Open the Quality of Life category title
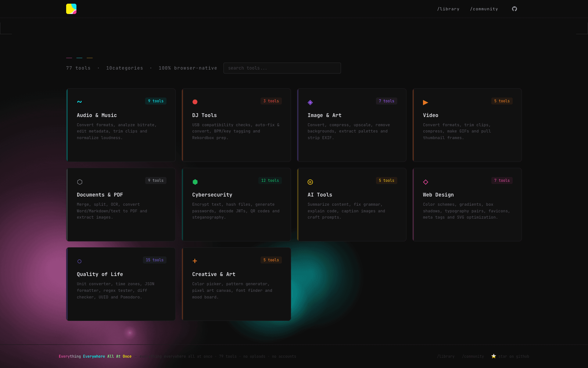Image resolution: width=588 pixels, height=368 pixels. [100, 274]
